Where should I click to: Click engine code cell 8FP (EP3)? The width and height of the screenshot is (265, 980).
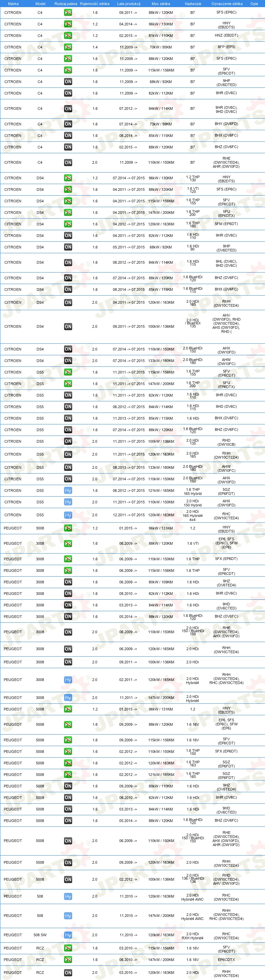tap(226, 47)
